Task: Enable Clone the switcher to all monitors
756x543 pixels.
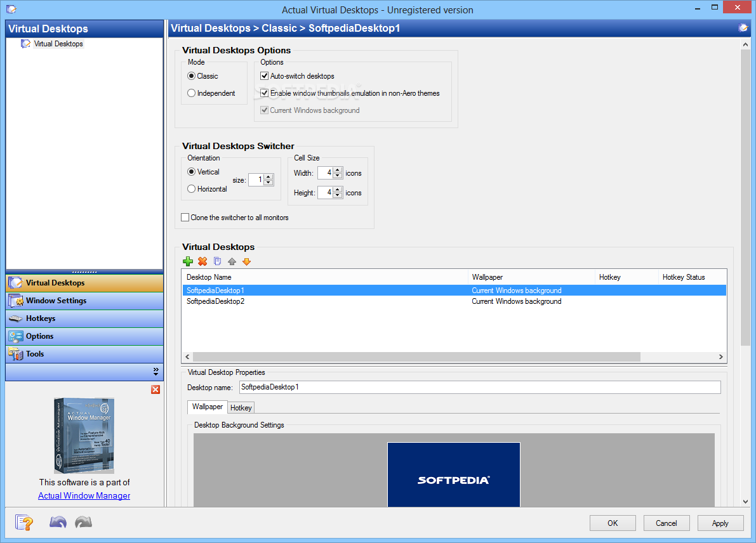Action: coord(185,218)
